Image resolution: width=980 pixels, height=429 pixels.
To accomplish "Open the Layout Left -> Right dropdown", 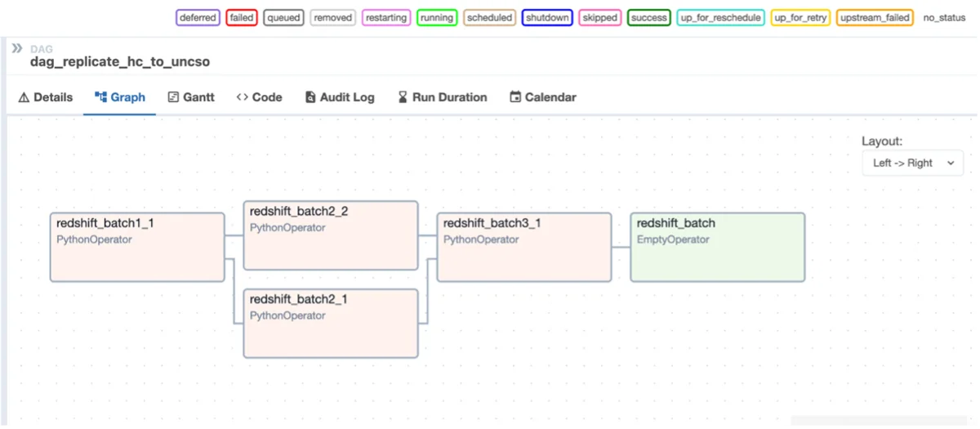I will click(913, 163).
